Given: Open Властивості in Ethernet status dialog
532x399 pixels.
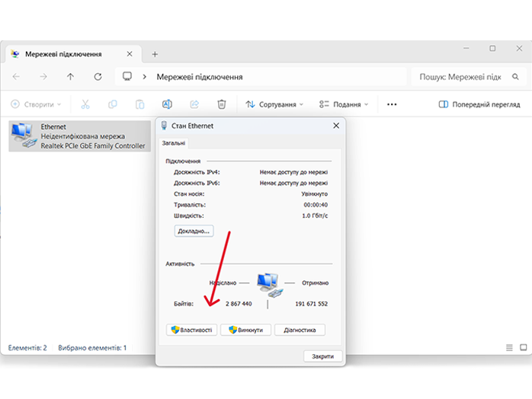Looking at the screenshot, I should coord(192,330).
